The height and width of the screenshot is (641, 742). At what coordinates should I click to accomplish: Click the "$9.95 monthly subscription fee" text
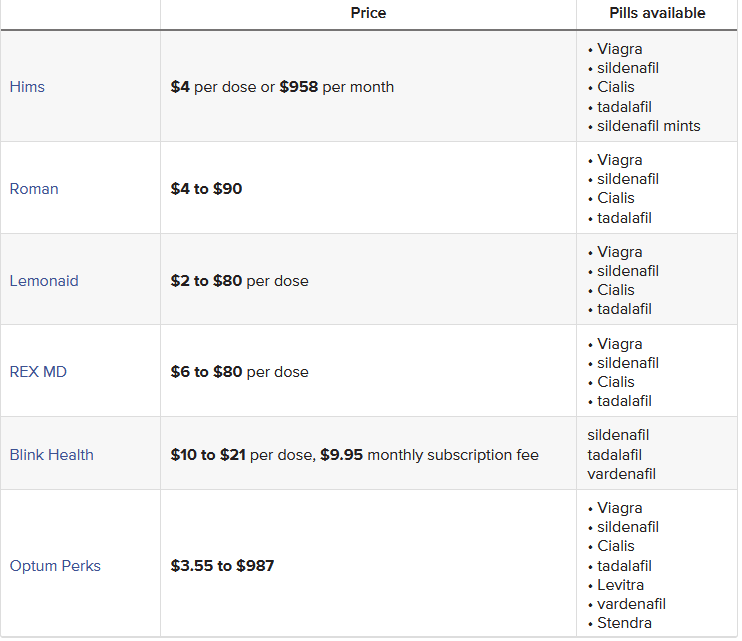point(429,455)
